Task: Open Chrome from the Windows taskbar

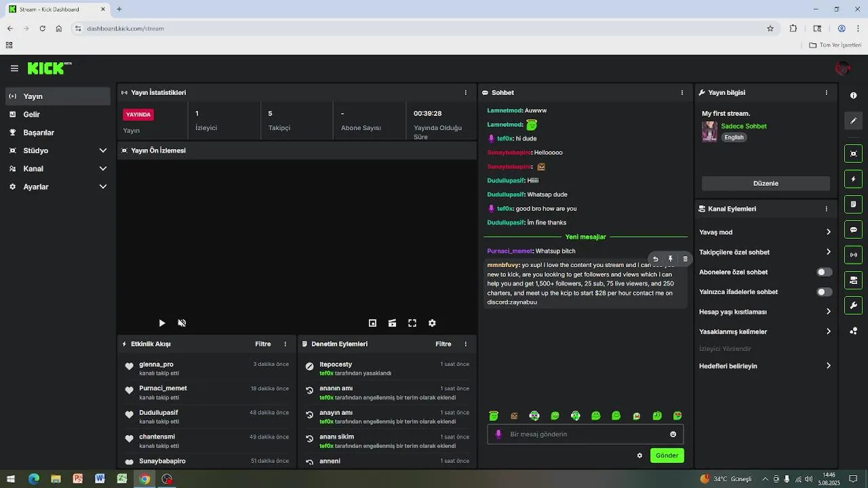Action: (x=144, y=479)
